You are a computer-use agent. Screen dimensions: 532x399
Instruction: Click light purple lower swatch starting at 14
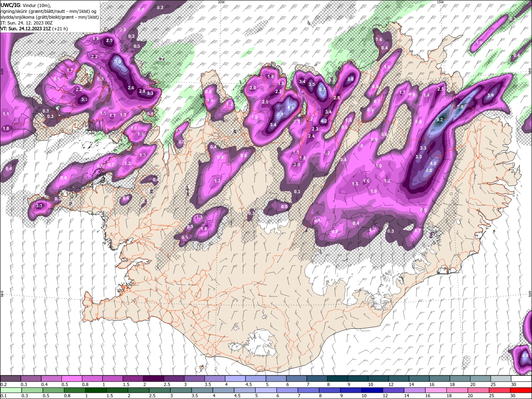[415, 390]
